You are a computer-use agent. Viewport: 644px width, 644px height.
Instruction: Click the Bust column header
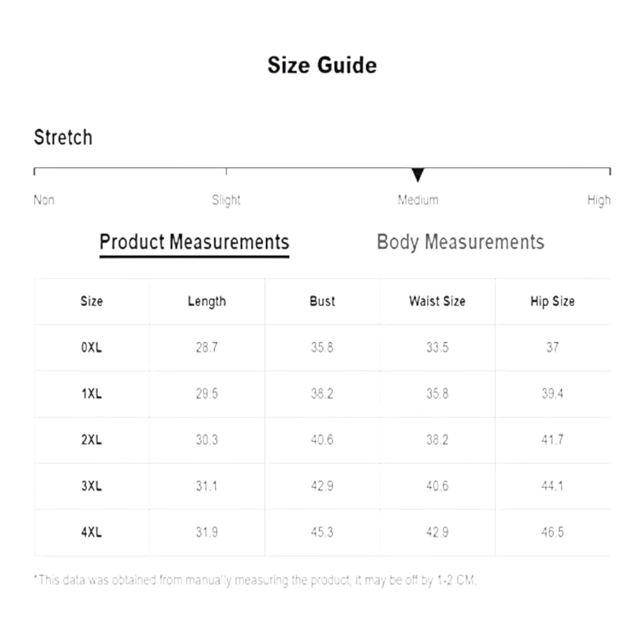point(322,301)
